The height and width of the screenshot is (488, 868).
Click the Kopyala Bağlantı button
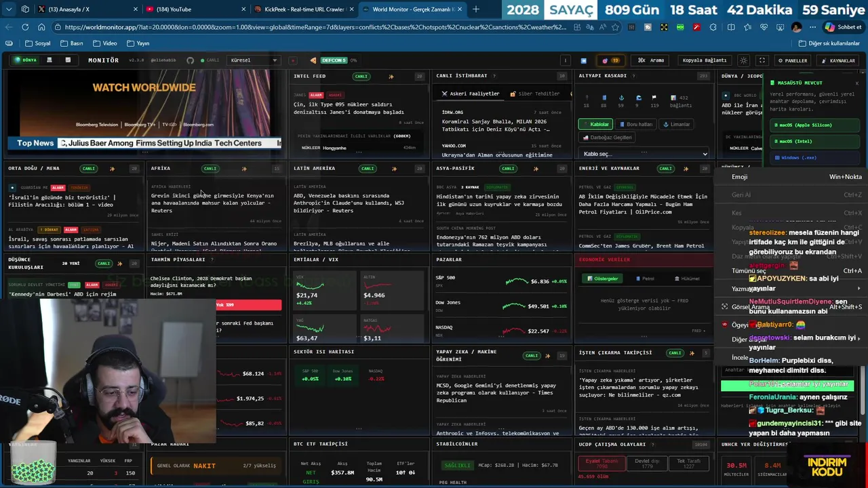coord(704,60)
